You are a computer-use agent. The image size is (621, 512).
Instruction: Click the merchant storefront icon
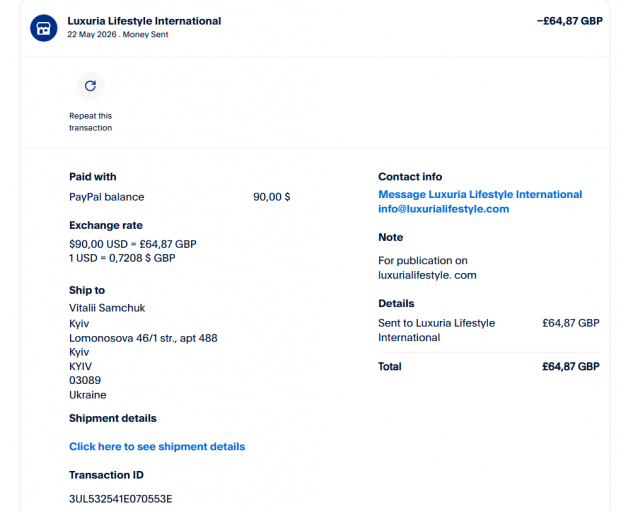point(44,28)
